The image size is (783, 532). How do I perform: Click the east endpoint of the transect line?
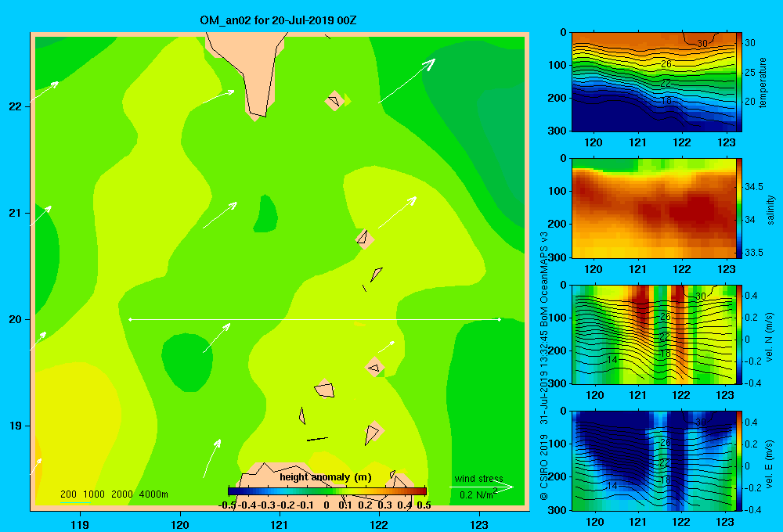(x=500, y=319)
